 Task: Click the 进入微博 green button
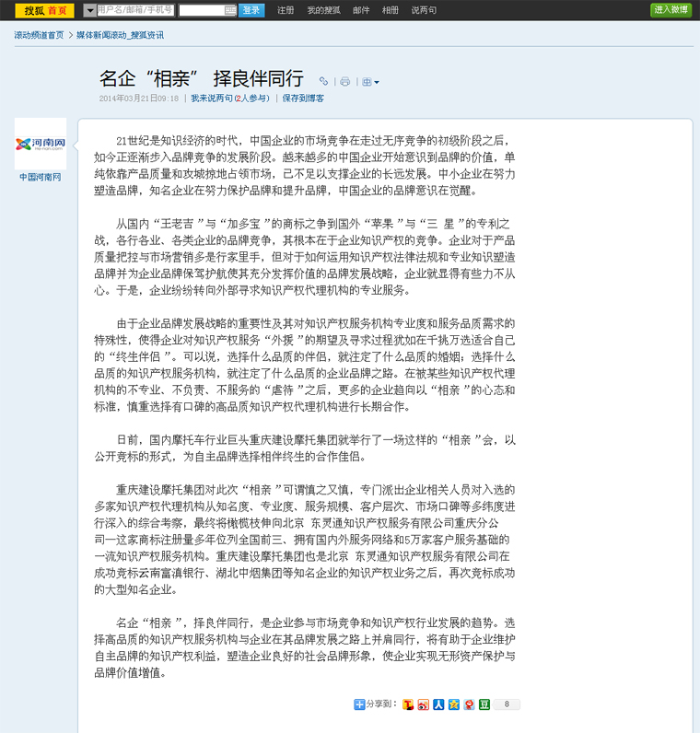(671, 10)
